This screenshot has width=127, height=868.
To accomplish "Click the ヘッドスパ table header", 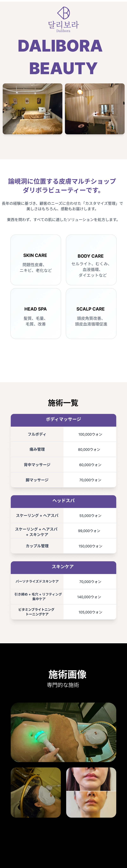I will click(63, 501).
